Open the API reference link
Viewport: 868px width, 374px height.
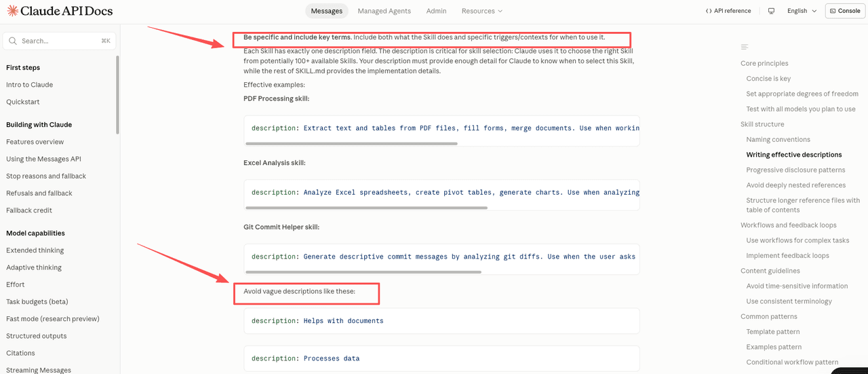(x=728, y=11)
